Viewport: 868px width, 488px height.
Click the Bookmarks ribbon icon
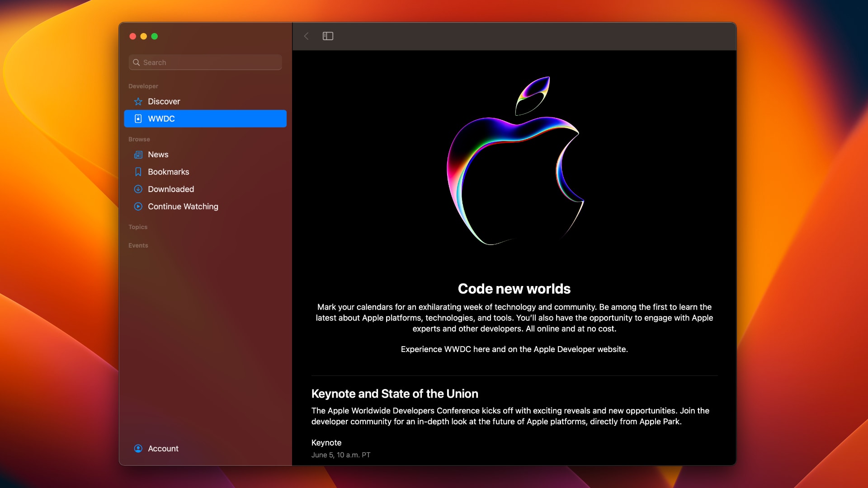click(138, 172)
